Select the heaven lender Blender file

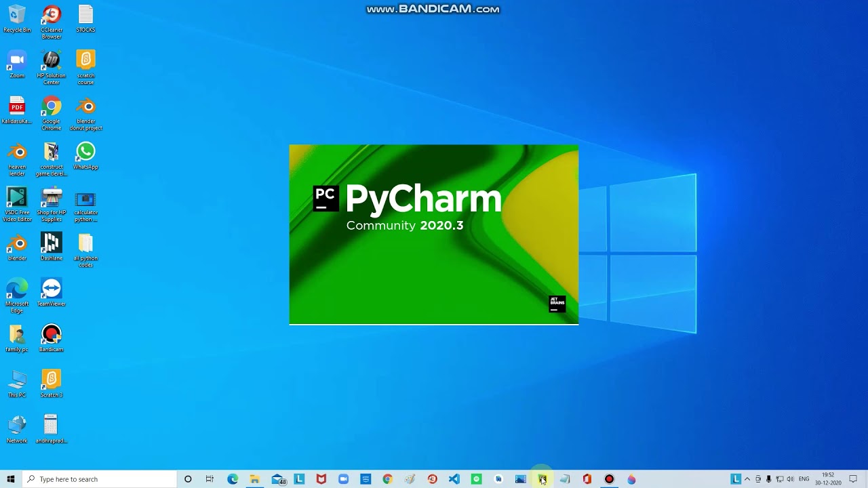[17, 159]
